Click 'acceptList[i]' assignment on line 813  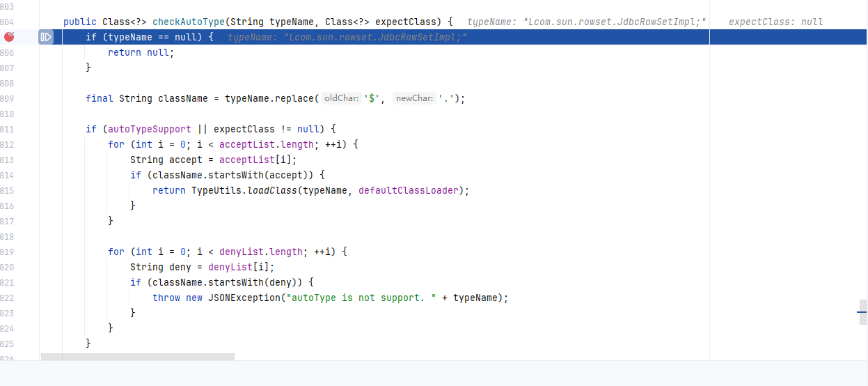coord(255,160)
